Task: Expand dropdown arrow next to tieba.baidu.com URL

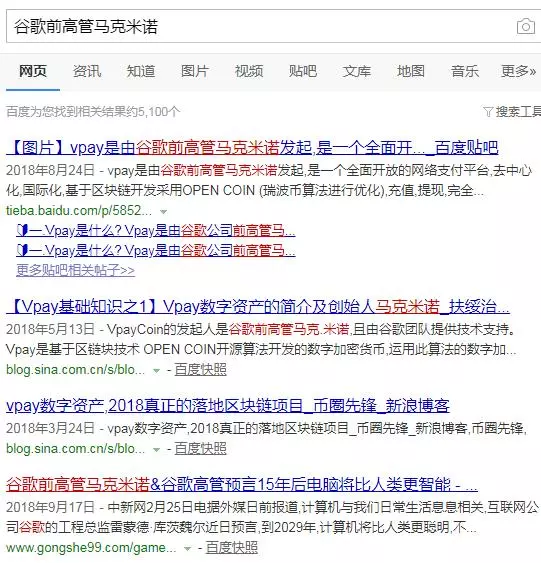Action: tap(163, 211)
